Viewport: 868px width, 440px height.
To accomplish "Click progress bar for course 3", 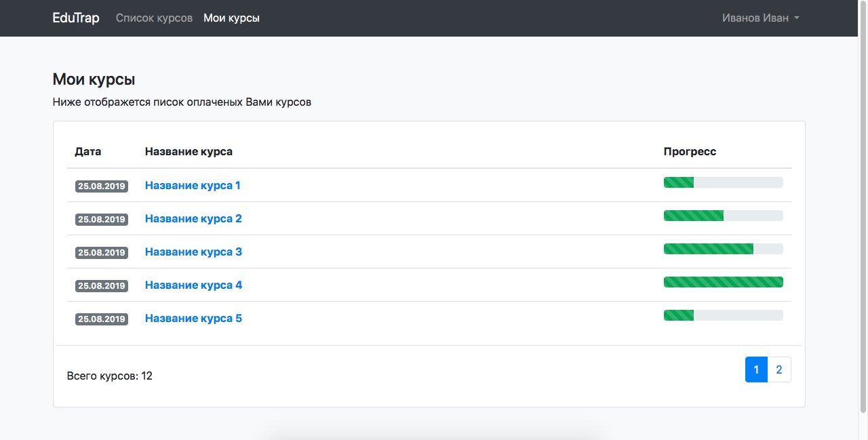I will [x=723, y=249].
